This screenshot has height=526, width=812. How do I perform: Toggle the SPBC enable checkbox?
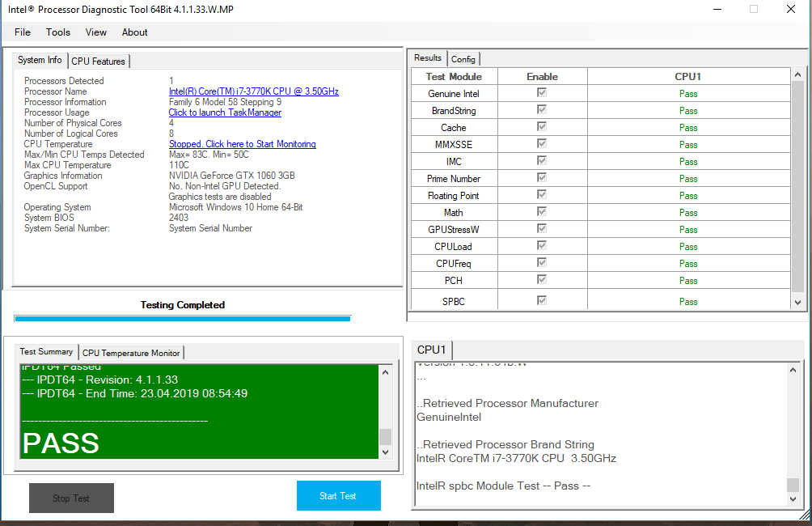coord(542,300)
